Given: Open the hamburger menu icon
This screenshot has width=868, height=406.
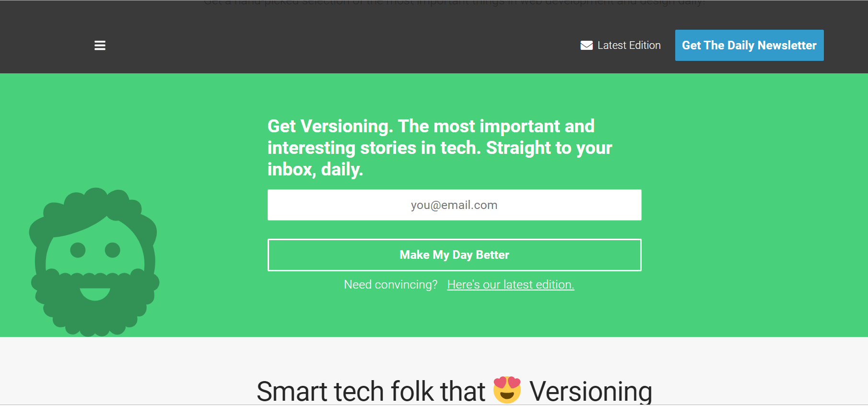Looking at the screenshot, I should pos(100,46).
